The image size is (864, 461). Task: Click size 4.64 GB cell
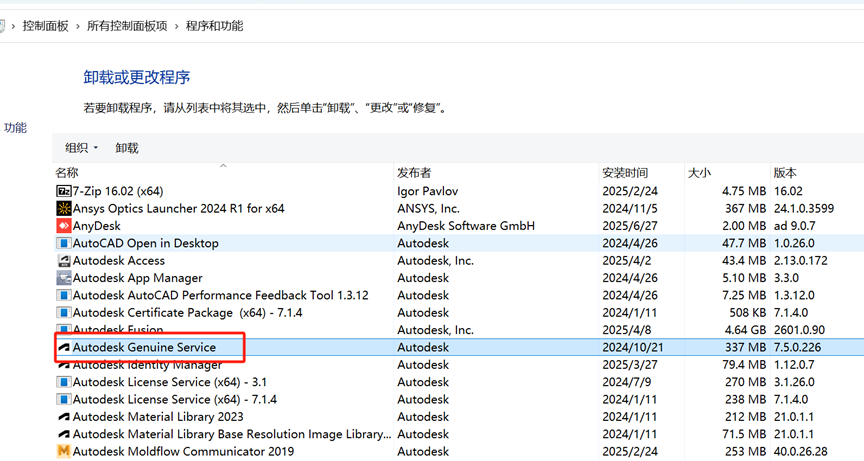745,330
